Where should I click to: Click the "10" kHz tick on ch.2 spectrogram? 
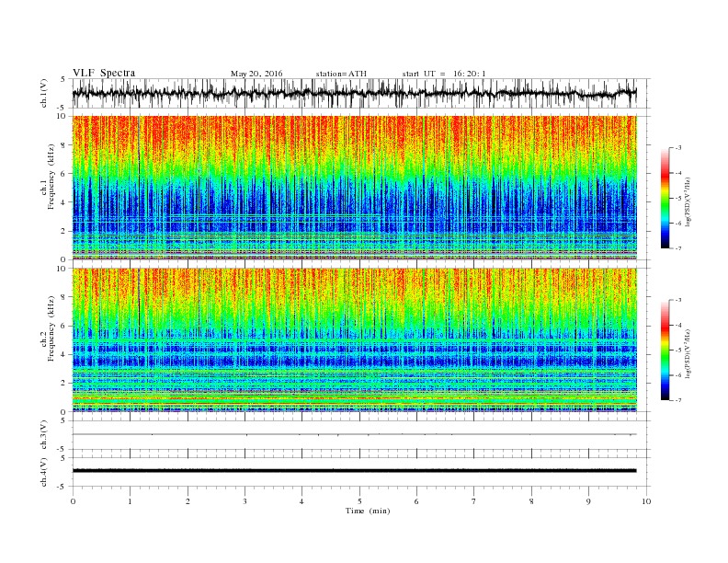click(63, 269)
